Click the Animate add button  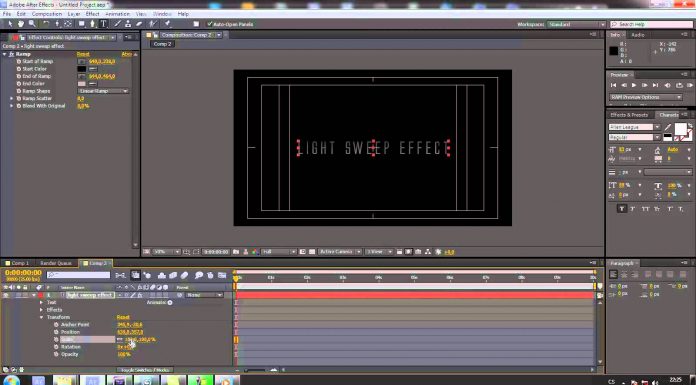click(x=170, y=302)
